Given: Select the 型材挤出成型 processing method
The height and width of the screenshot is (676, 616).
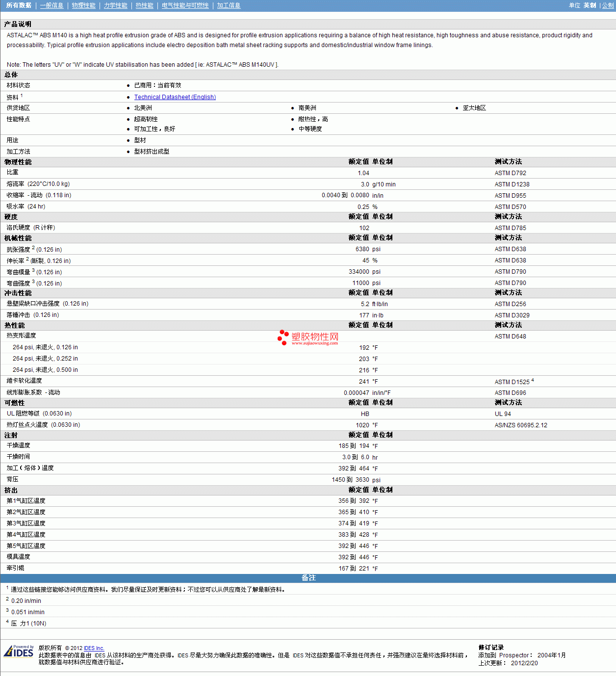Looking at the screenshot, I should [x=152, y=152].
